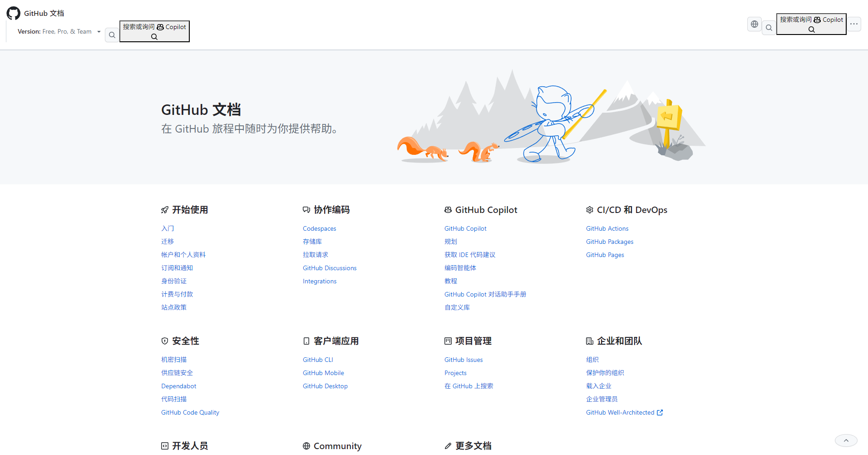
Task: Click external link icon beside Well-Architected
Action: 660,412
